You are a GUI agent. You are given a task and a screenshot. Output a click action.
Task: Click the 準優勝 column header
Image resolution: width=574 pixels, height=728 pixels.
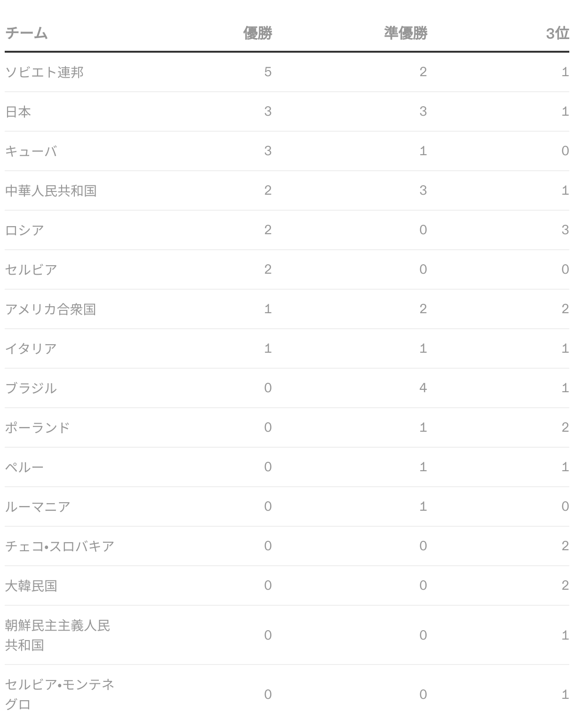click(406, 33)
